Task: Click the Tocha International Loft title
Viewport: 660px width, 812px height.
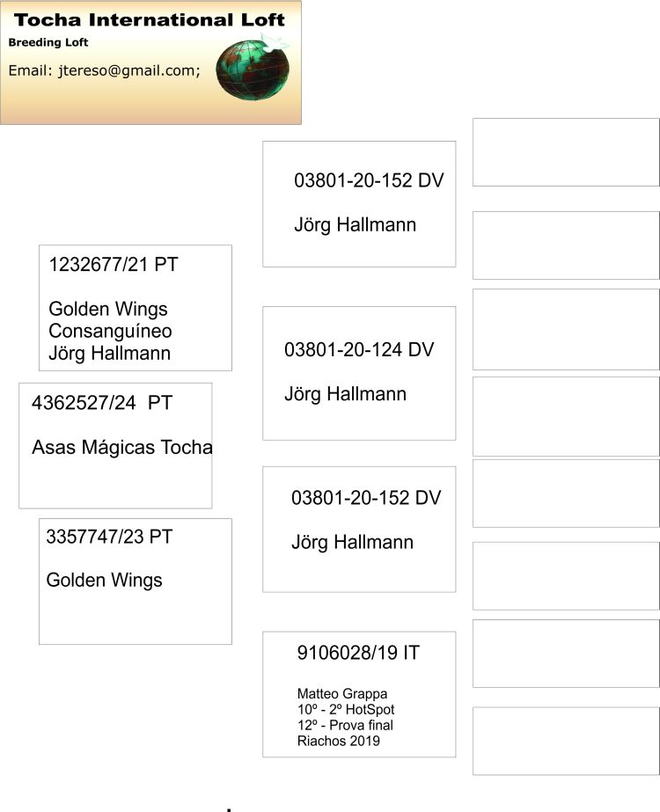Action: [x=150, y=19]
